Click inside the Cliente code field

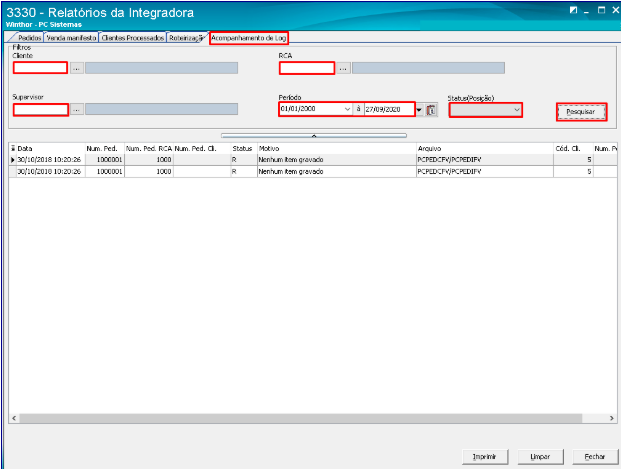coord(40,68)
